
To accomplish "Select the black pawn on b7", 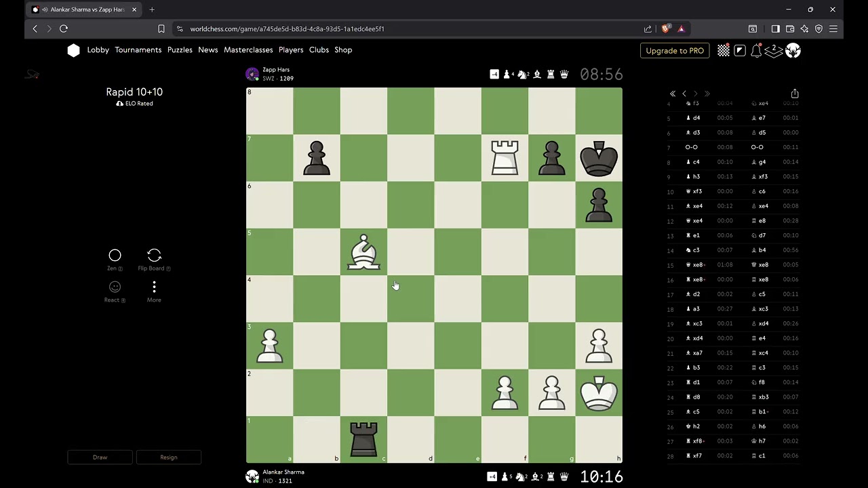I will [x=317, y=158].
